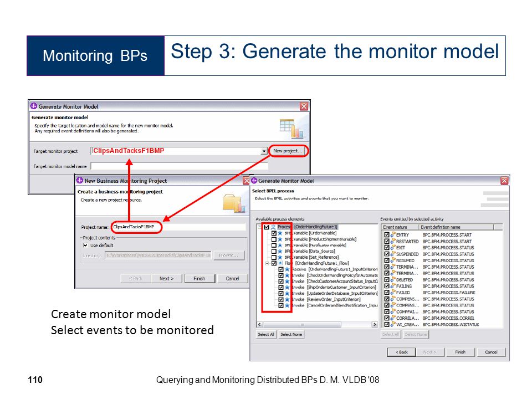Screen dimensions: 532x399
Task: Click the ENTRY event nature icon
Action: (x=393, y=235)
